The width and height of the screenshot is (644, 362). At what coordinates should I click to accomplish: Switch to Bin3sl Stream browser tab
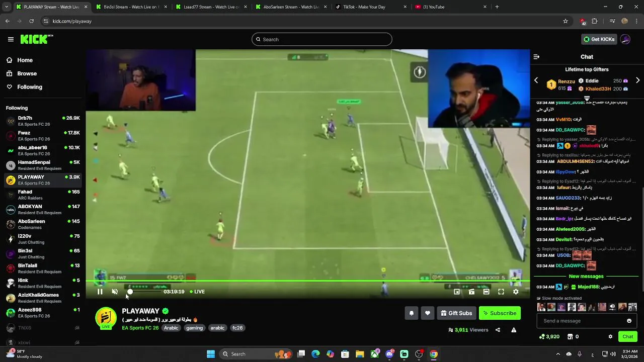131,7
